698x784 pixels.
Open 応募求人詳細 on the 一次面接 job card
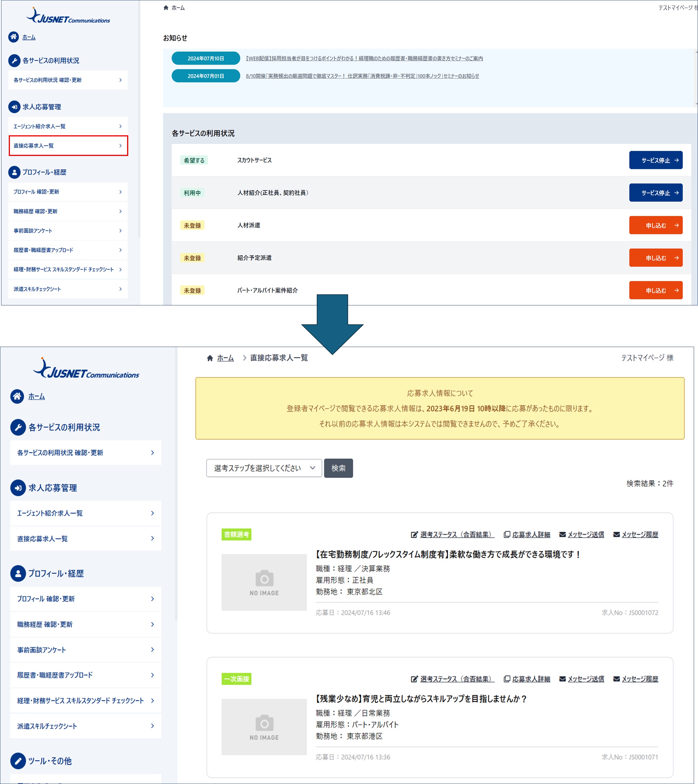click(x=527, y=679)
